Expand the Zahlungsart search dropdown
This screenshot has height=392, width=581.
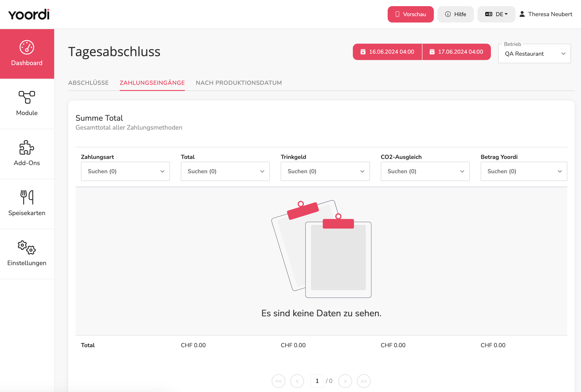(125, 171)
